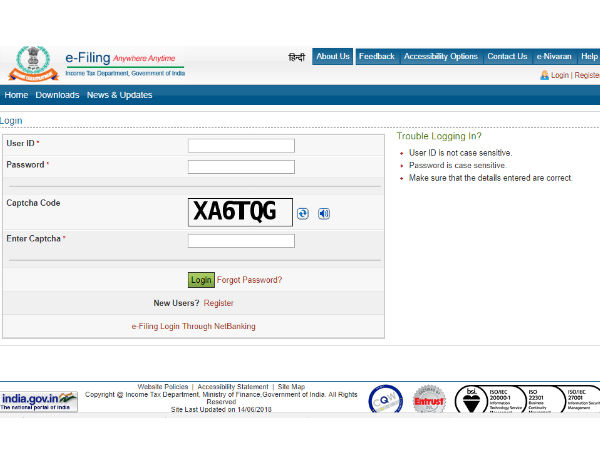Open e-Filing Login Through NetBanking link

[x=193, y=326]
